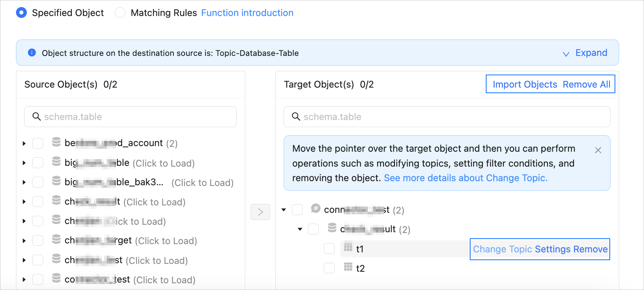The height and width of the screenshot is (290, 644).
Task: Click the table icon next to t1
Action: pos(348,247)
